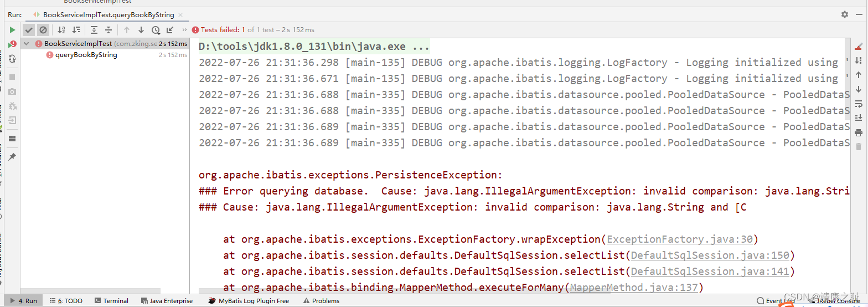Select queryBookByString failed test

pyautogui.click(x=86, y=55)
